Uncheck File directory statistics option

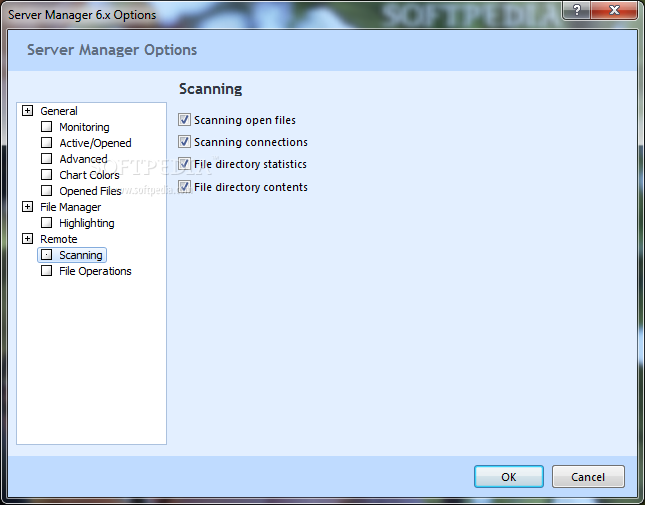click(184, 164)
